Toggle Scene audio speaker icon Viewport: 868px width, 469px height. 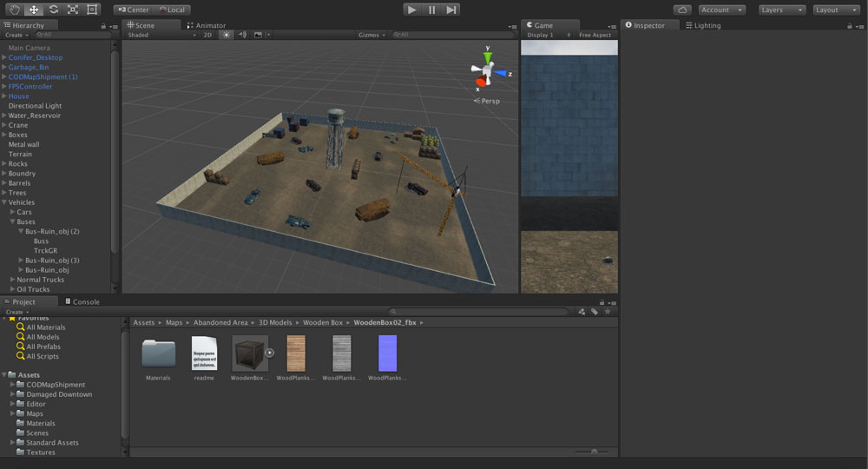(243, 35)
